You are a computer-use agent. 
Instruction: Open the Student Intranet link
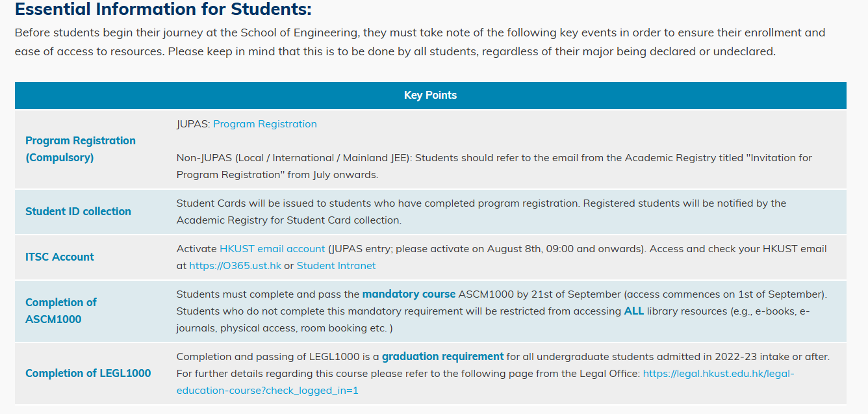coord(336,265)
